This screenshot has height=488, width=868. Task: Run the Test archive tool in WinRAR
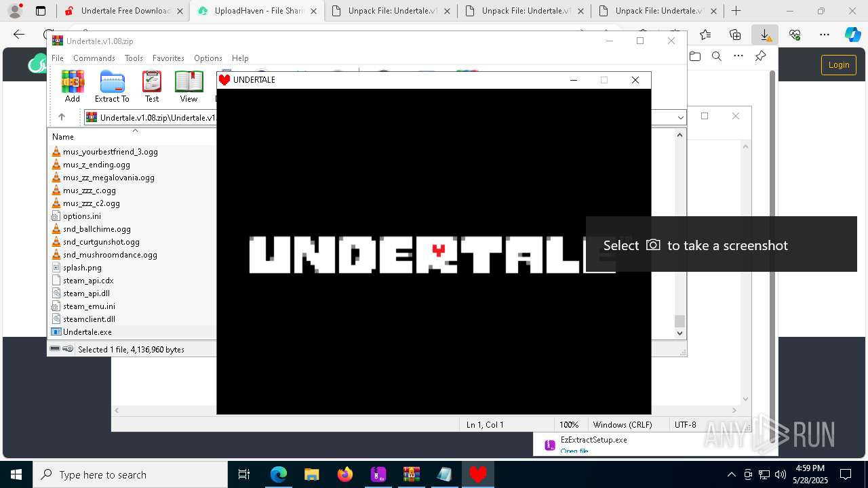[152, 86]
